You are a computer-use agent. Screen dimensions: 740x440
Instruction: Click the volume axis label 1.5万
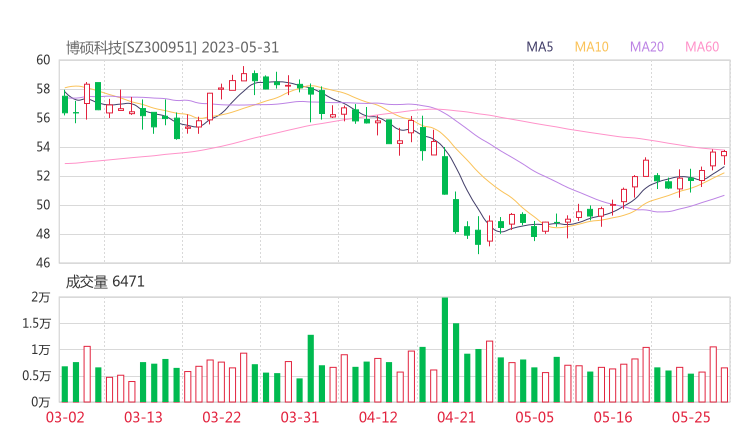pyautogui.click(x=36, y=324)
